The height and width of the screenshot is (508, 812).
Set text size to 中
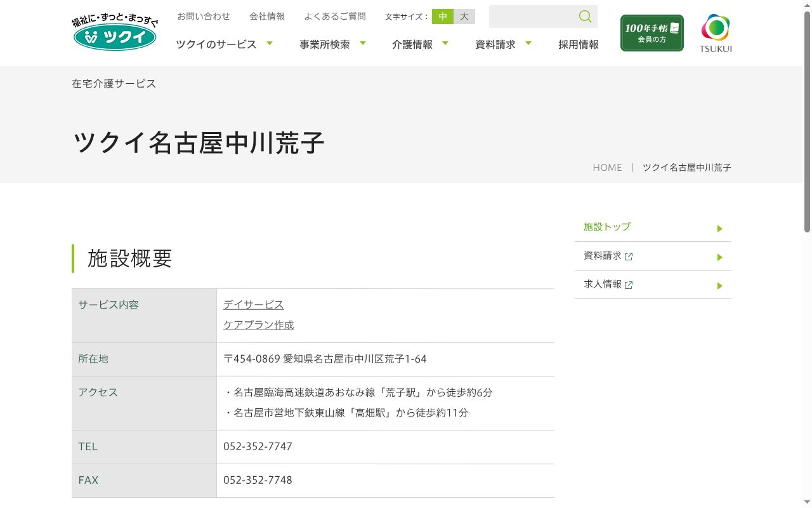point(443,17)
